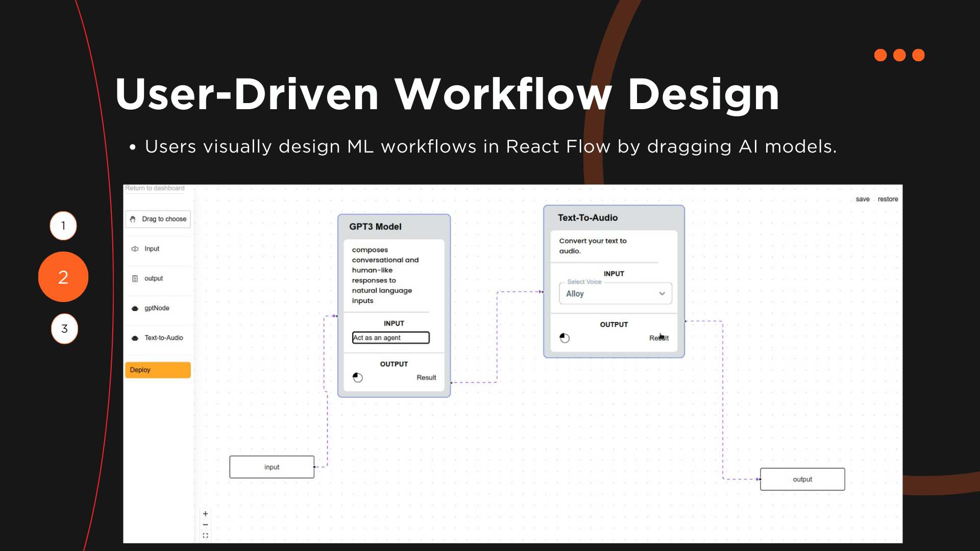The width and height of the screenshot is (980, 551).
Task: Click the fit-view icon below zoom controls
Action: click(x=206, y=535)
